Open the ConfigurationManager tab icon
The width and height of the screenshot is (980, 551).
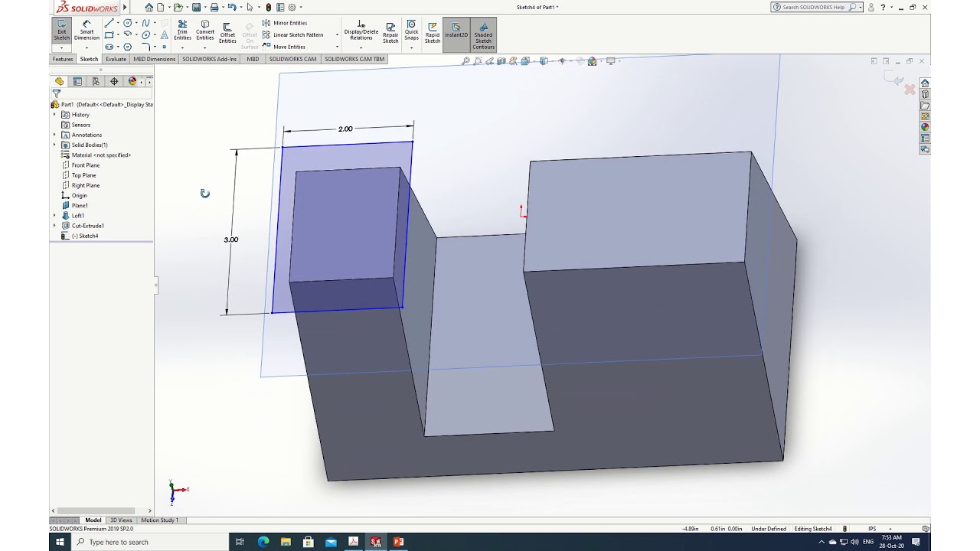96,81
